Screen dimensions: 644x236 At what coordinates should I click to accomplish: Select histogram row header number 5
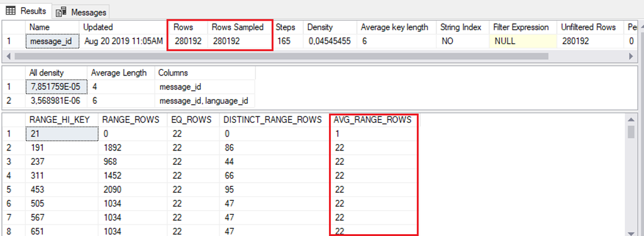click(x=14, y=189)
